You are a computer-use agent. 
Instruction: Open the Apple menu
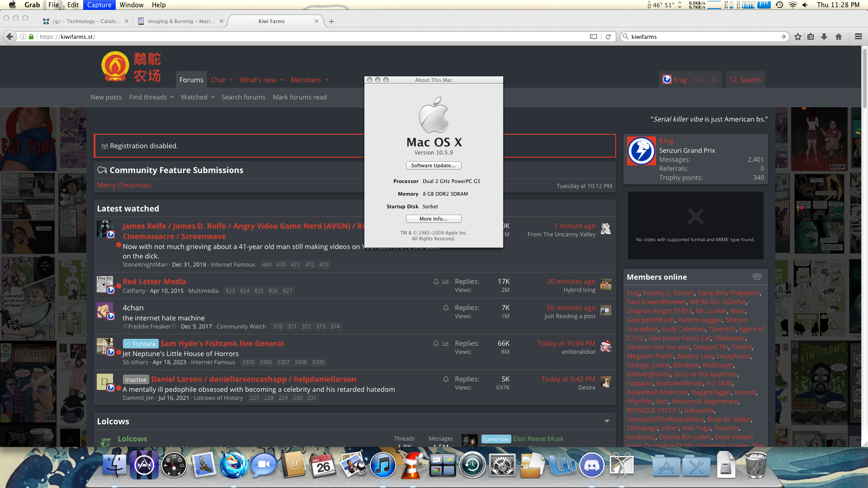[12, 5]
